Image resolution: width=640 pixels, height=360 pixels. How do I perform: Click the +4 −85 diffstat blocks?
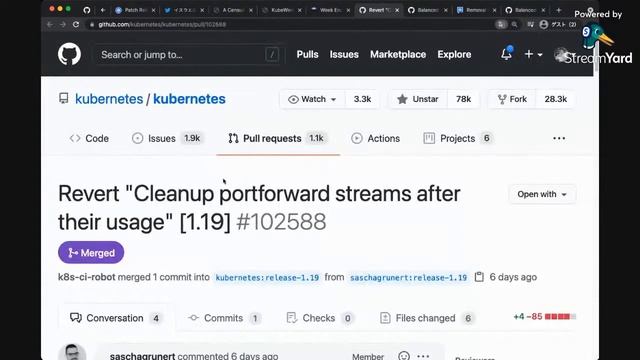coord(544,317)
